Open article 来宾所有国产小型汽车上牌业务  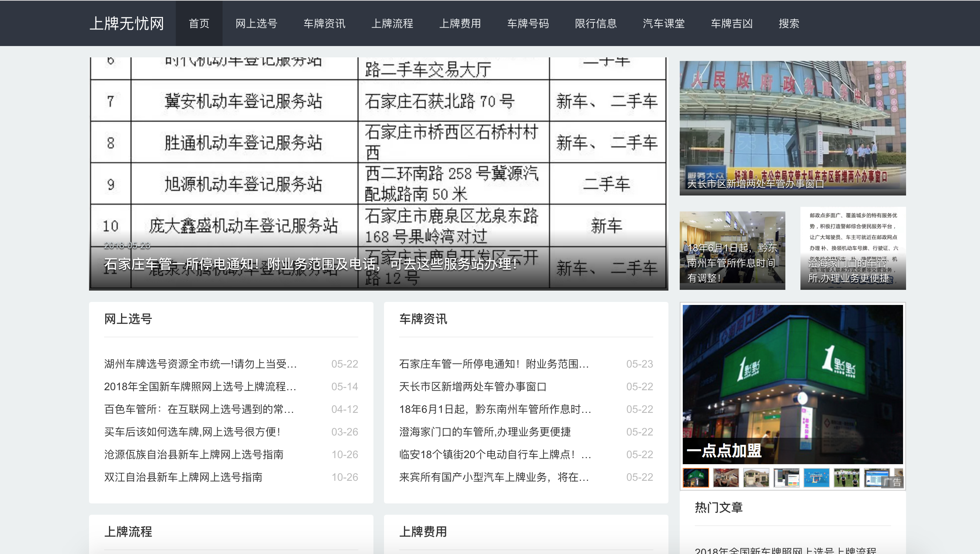click(x=494, y=477)
